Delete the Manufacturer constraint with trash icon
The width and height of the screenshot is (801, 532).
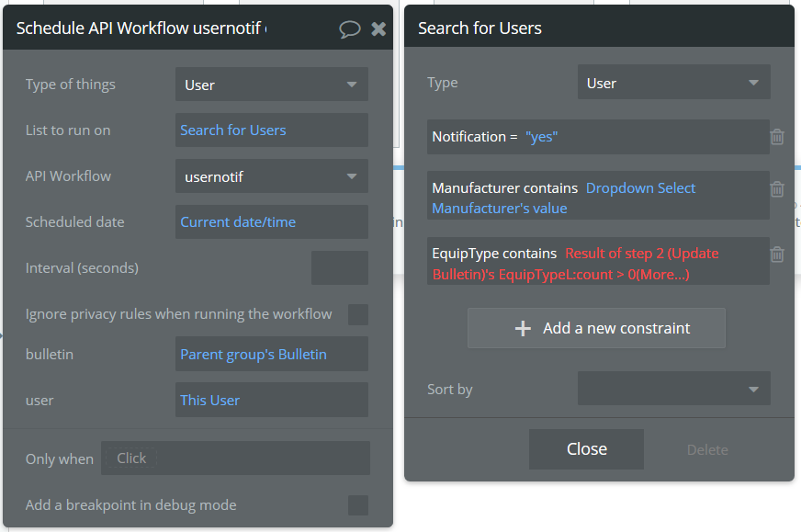pyautogui.click(x=777, y=189)
